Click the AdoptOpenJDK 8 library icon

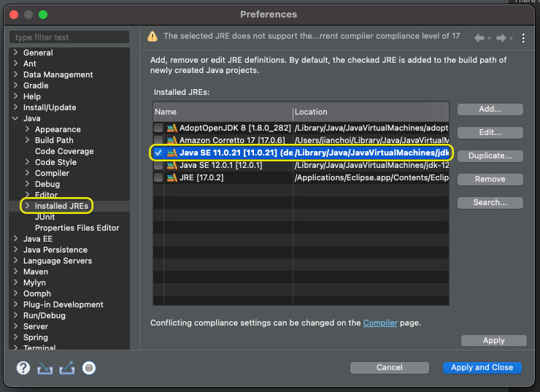click(x=171, y=128)
